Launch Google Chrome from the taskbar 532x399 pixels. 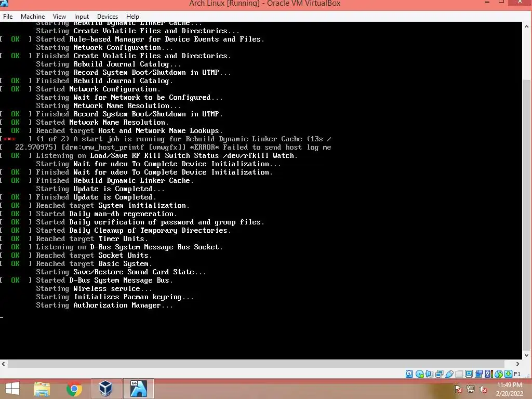coord(74,389)
